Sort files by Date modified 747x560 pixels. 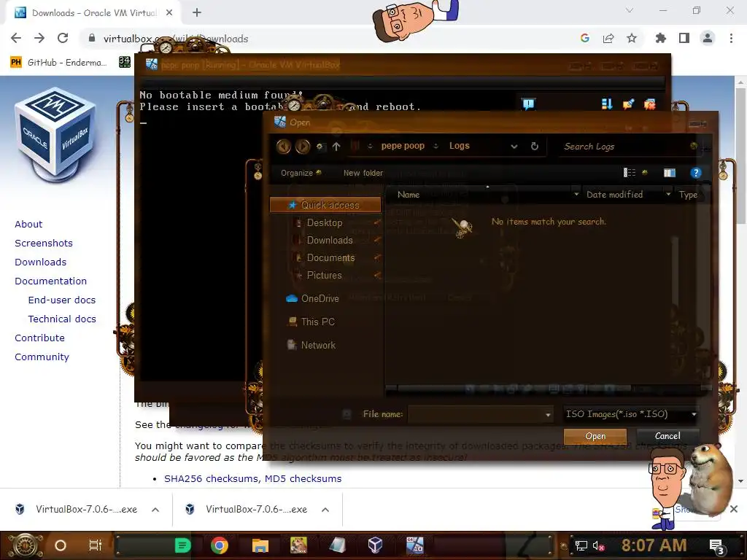coord(614,194)
